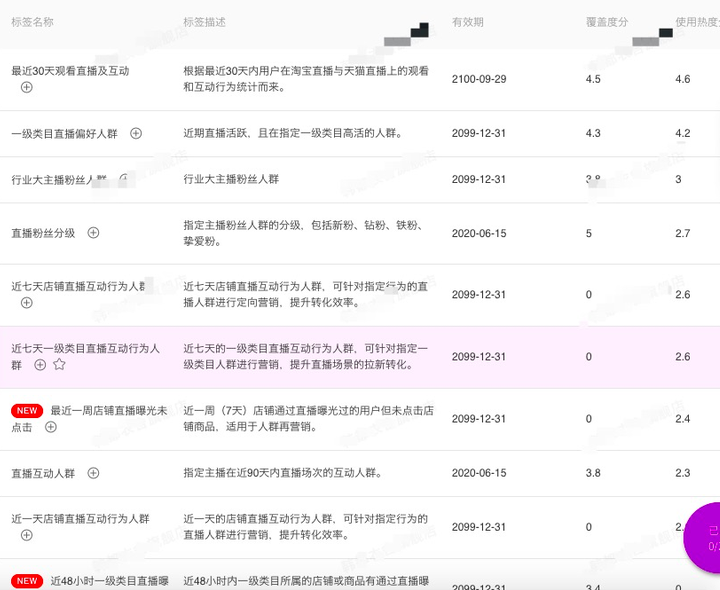The image size is (720, 590).
Task: Click description 行业大主播粉丝人群
Action: tap(231, 179)
